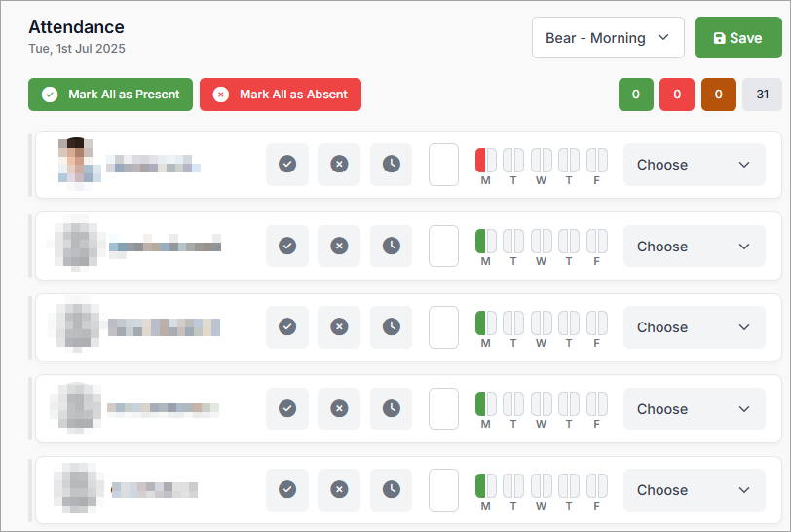The height and width of the screenshot is (532, 791).
Task: Save the attendance sheet
Action: (737, 38)
